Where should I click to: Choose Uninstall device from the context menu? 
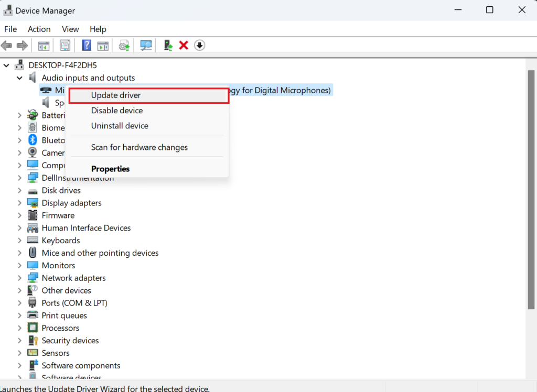coord(120,126)
